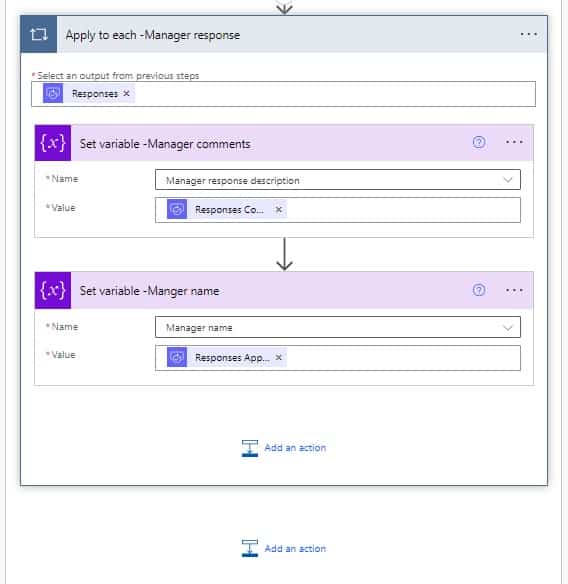Click the Select an output input field
Screen dimensions: 568x584
283,94
